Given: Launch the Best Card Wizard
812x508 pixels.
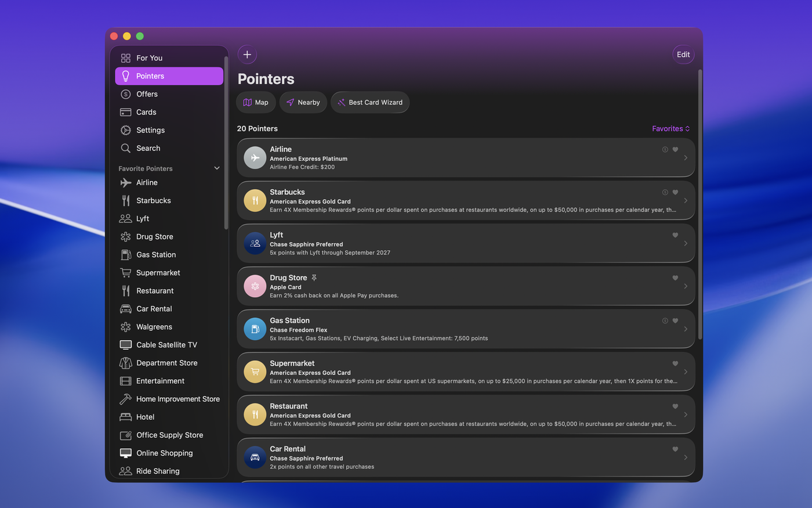Looking at the screenshot, I should (x=369, y=103).
